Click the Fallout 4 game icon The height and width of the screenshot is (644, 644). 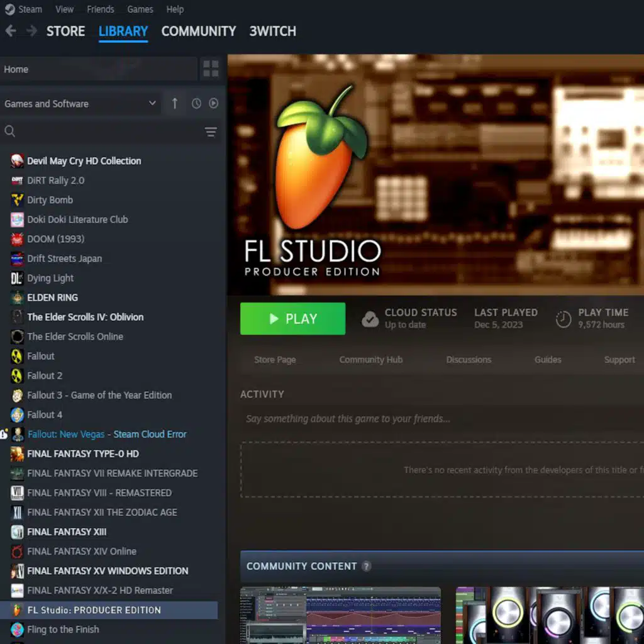(17, 414)
